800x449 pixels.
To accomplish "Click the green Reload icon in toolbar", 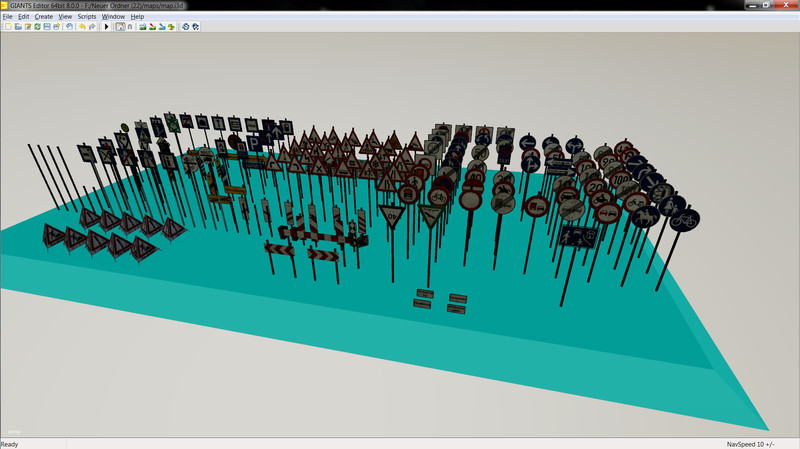I will coord(37,27).
